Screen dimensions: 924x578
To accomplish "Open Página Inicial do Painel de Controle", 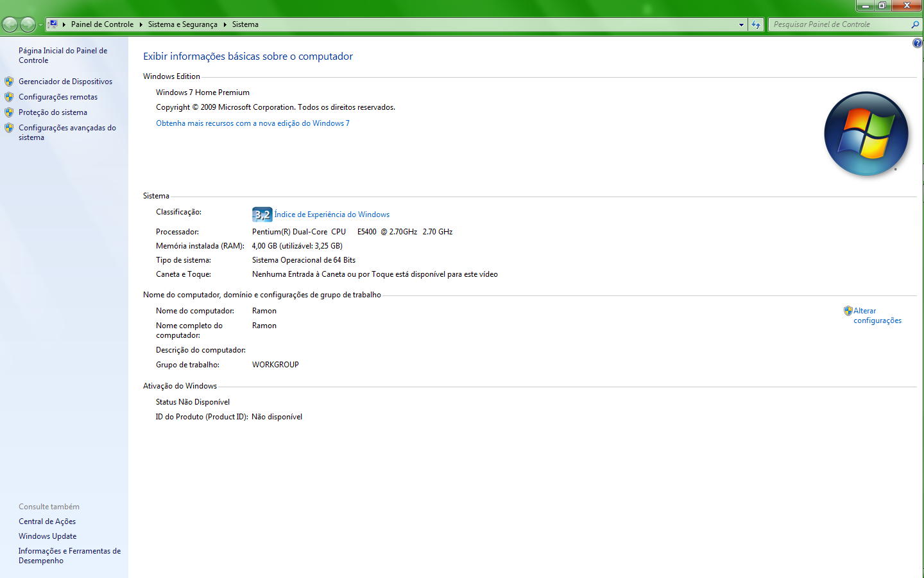I will [63, 55].
